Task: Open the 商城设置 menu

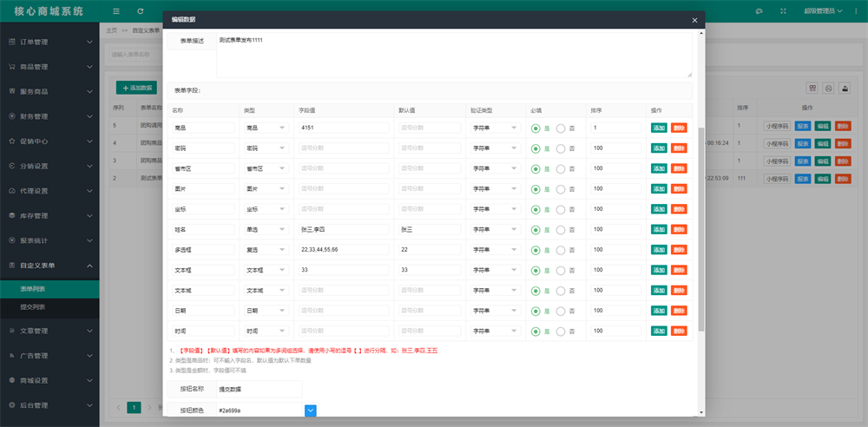Action: point(49,380)
